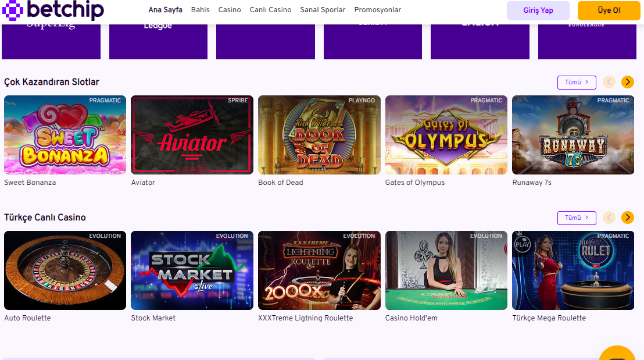Viewport: 644px width, 360px height.
Task: Open the Runaway 7s thumbnail
Action: (x=573, y=135)
